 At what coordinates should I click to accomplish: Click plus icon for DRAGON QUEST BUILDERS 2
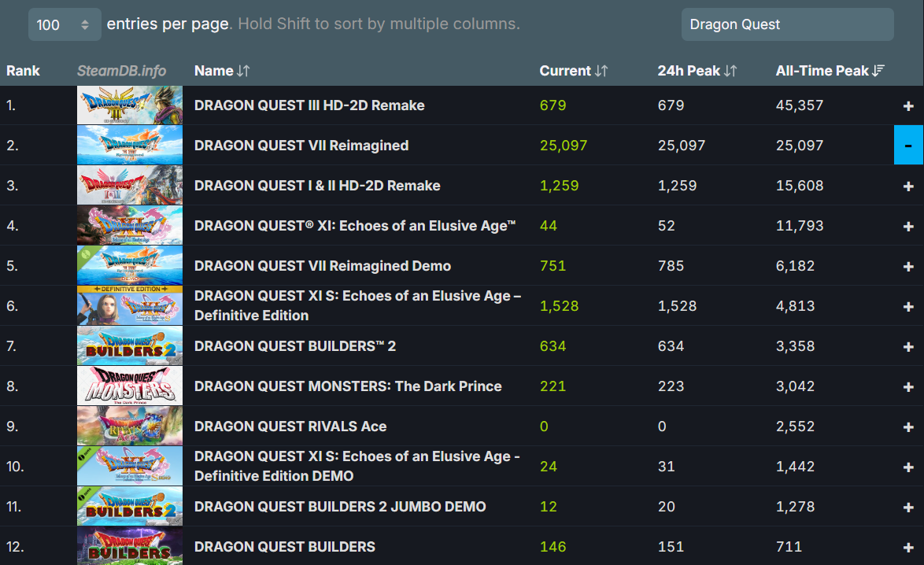(908, 346)
